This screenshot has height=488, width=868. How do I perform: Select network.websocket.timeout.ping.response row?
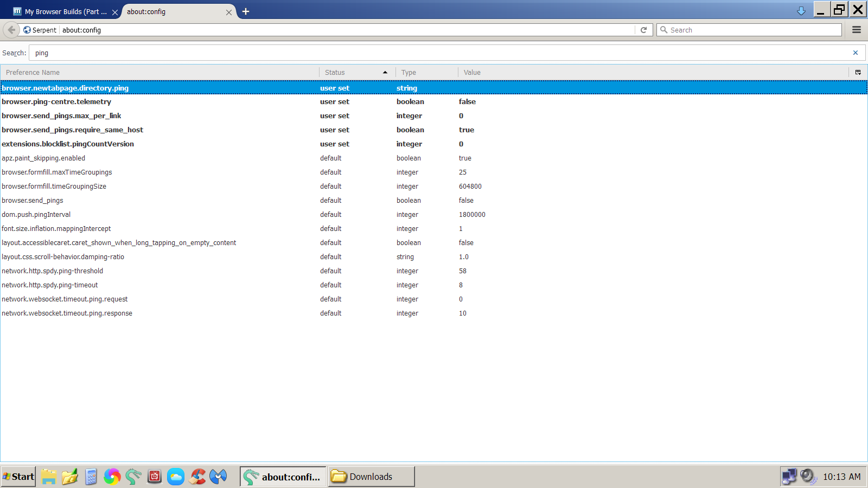[434, 313]
